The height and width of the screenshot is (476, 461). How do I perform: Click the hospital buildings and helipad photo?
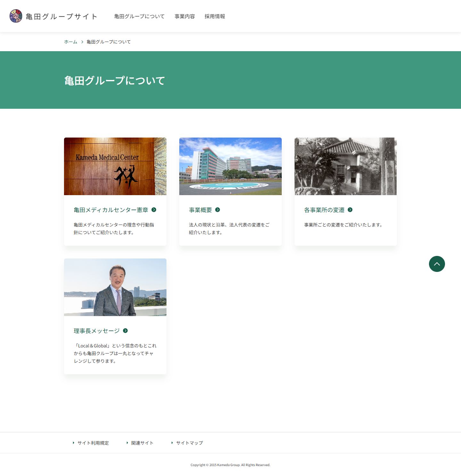coord(230,166)
